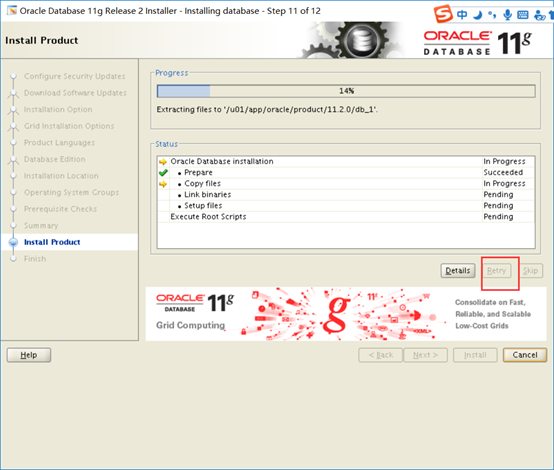Select the Copy files status row
Screen dimensions: 554x470
(346, 183)
